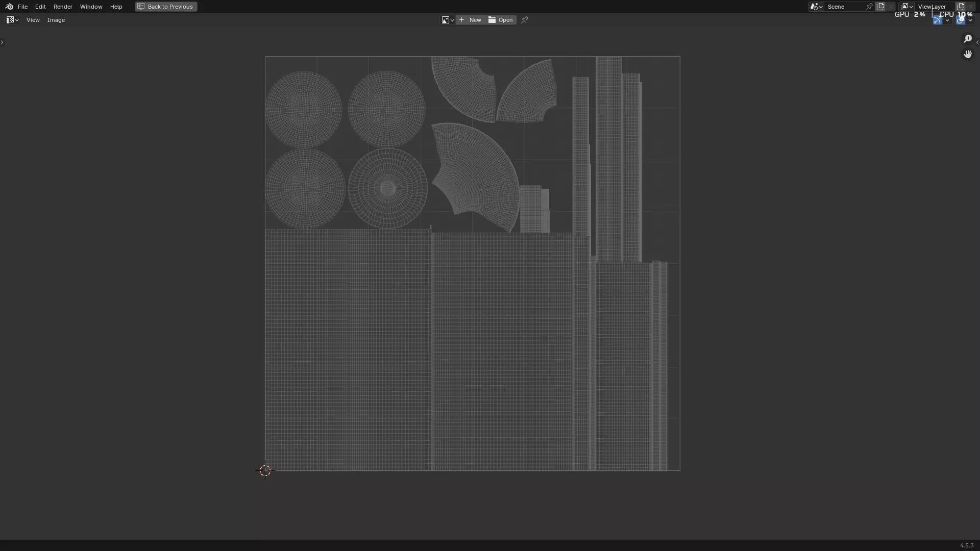The height and width of the screenshot is (551, 980).
Task: Click the ViewLayer name field
Action: (932, 7)
